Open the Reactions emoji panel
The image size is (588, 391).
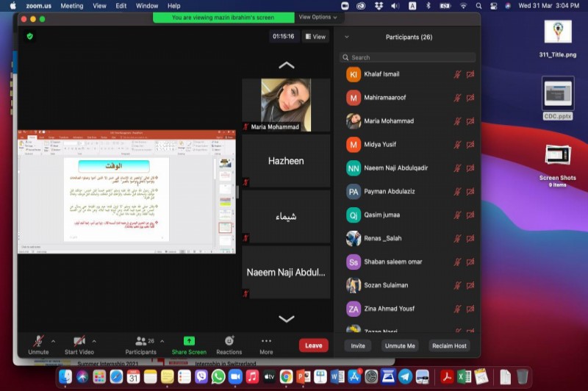click(229, 341)
